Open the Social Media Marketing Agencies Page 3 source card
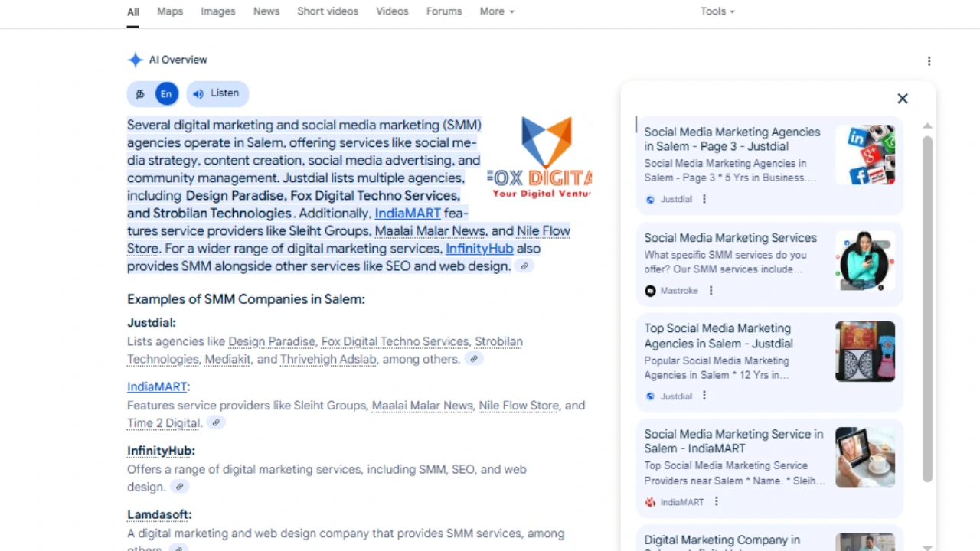The width and height of the screenshot is (980, 551). coord(769,165)
